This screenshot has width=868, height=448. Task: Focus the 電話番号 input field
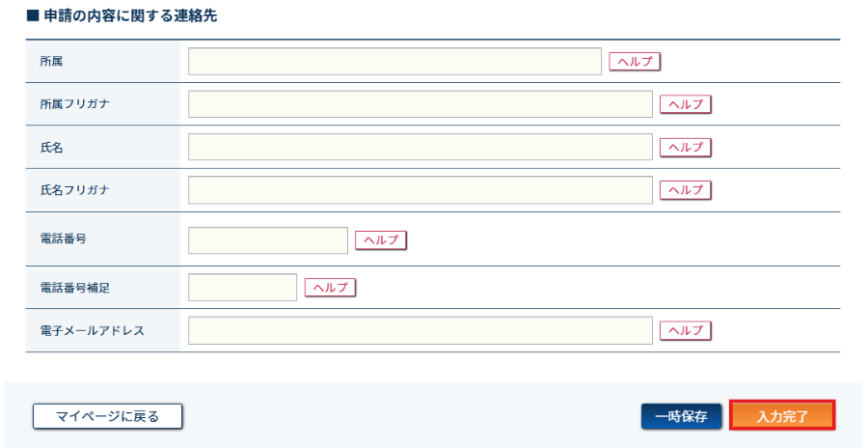[267, 240]
